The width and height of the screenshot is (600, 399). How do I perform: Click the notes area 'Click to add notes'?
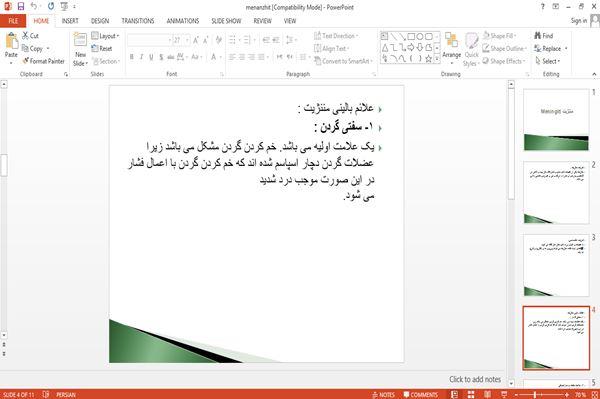point(475,379)
